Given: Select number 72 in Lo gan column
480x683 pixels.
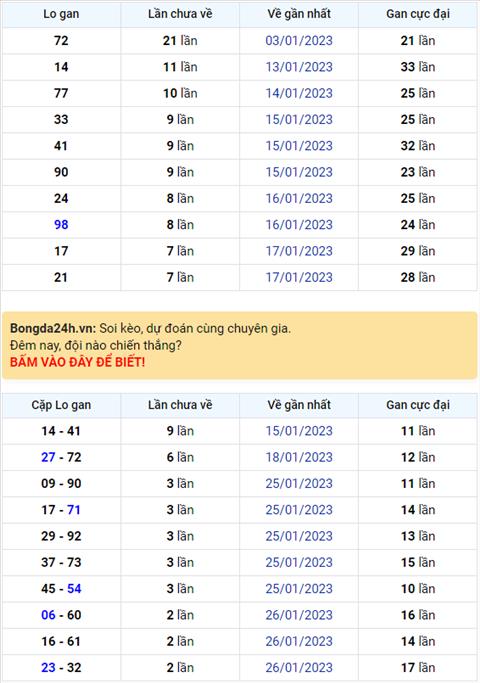Looking at the screenshot, I should tap(61, 41).
